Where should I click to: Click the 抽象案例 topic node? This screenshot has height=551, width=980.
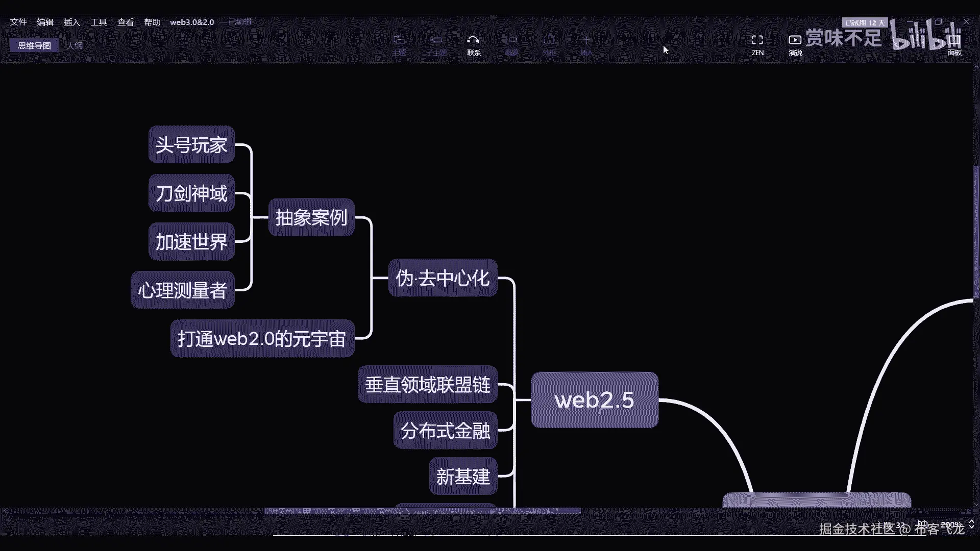[311, 217]
